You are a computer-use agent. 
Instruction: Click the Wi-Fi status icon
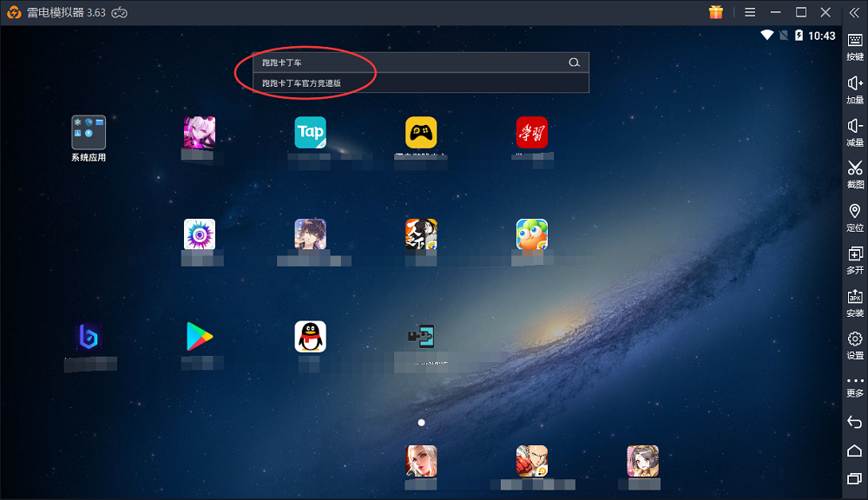[766, 36]
